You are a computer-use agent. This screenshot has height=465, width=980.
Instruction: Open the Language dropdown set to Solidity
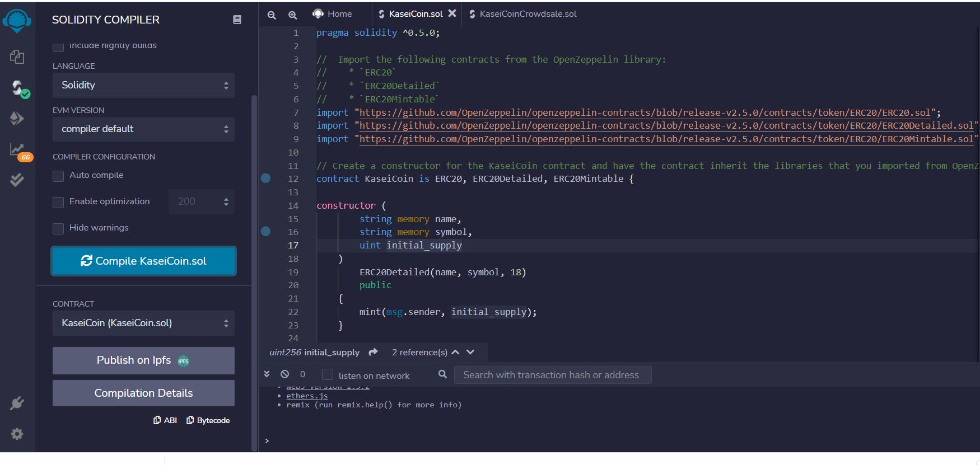[143, 85]
